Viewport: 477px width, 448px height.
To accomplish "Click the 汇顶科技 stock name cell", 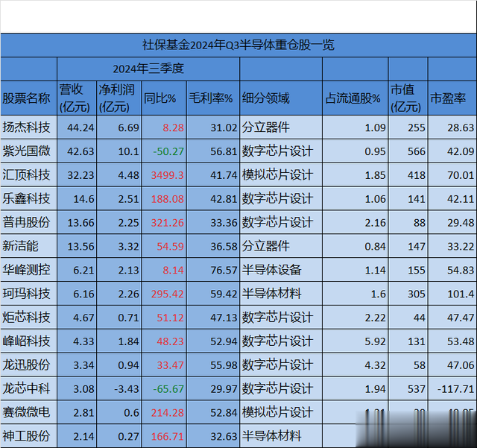I will (x=27, y=174).
